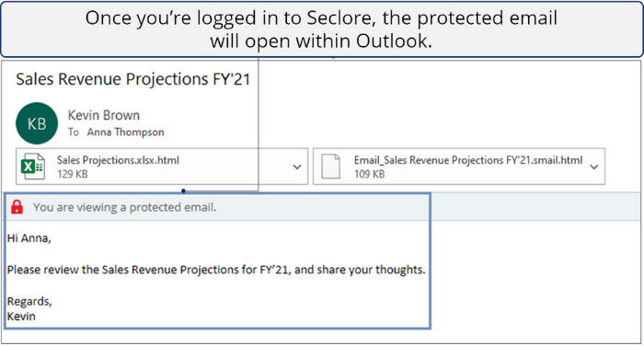Expand the Sales Projections.xlsx.html attachment dropdown
This screenshot has width=644, height=346.
point(297,167)
